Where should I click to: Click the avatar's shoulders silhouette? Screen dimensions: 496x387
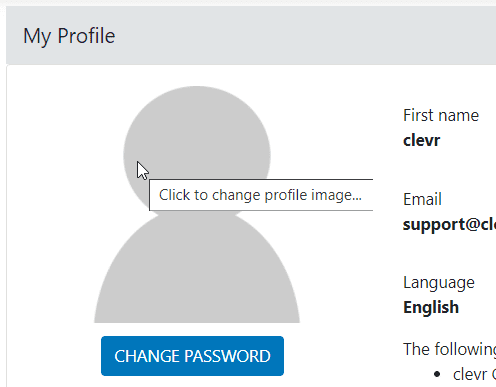coord(197,273)
